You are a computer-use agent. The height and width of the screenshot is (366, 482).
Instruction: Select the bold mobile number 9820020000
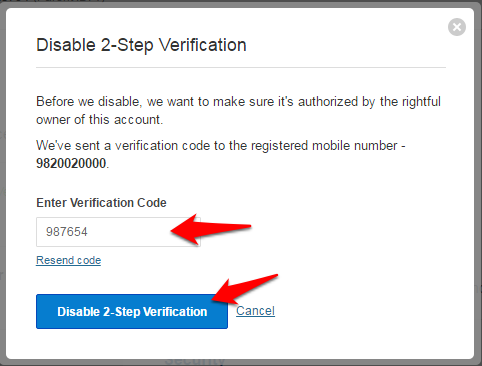click(71, 163)
